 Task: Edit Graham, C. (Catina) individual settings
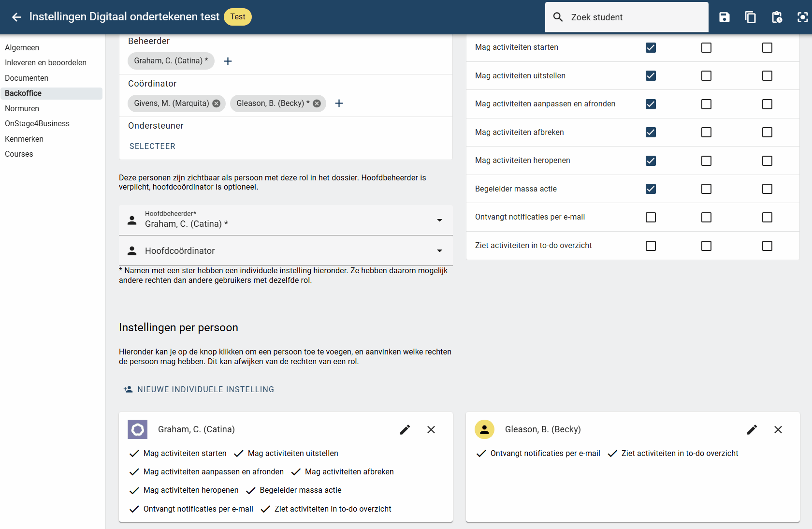click(405, 429)
